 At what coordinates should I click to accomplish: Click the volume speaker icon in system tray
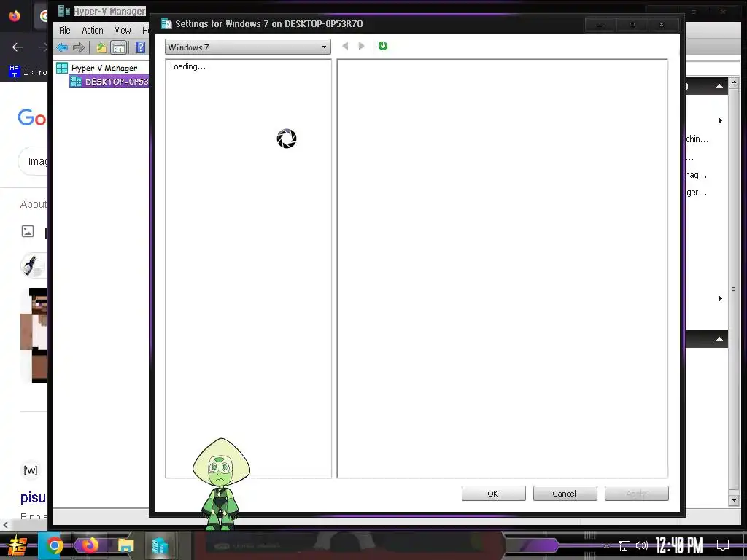point(642,545)
